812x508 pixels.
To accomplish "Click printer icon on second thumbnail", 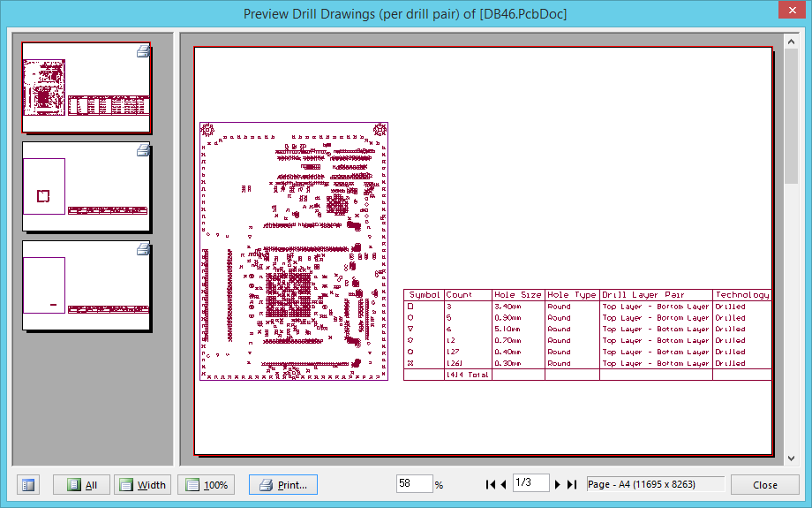I will (143, 151).
